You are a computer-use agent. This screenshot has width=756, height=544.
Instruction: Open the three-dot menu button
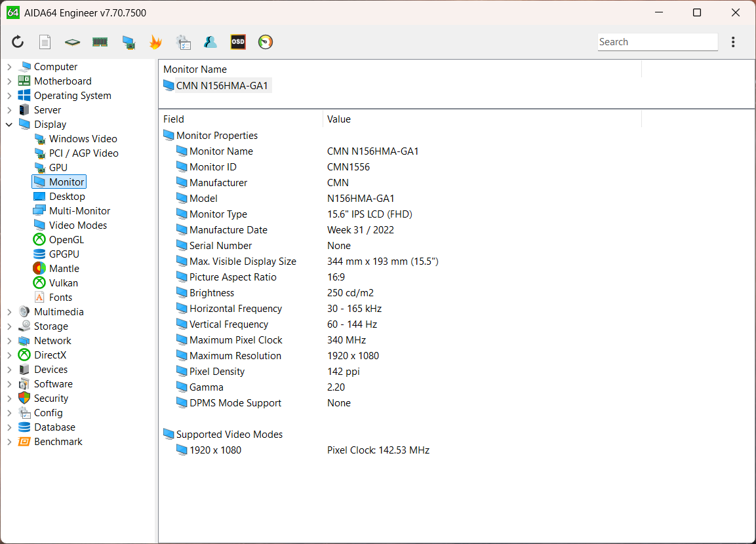tap(733, 42)
